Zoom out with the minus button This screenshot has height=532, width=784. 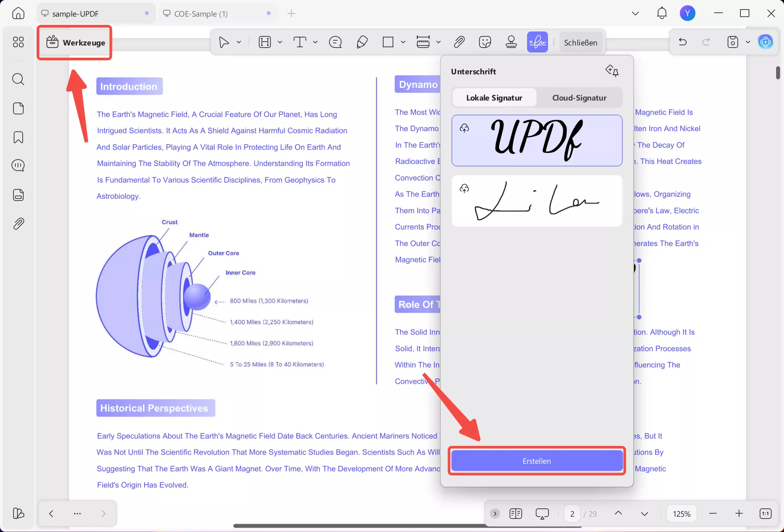point(713,514)
